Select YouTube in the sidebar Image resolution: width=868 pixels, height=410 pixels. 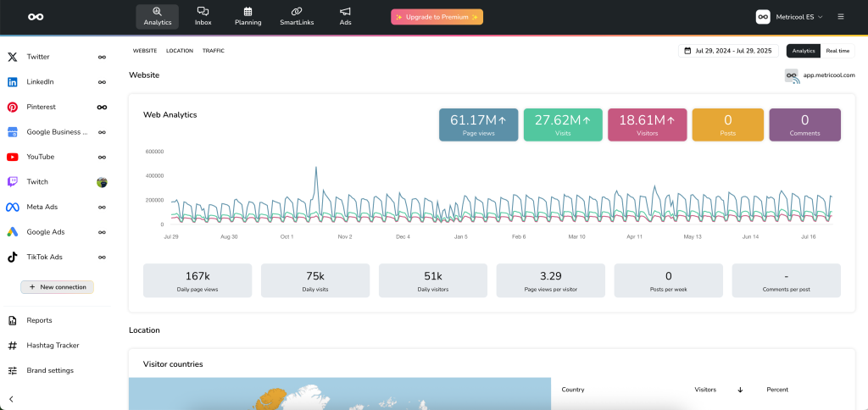click(40, 157)
